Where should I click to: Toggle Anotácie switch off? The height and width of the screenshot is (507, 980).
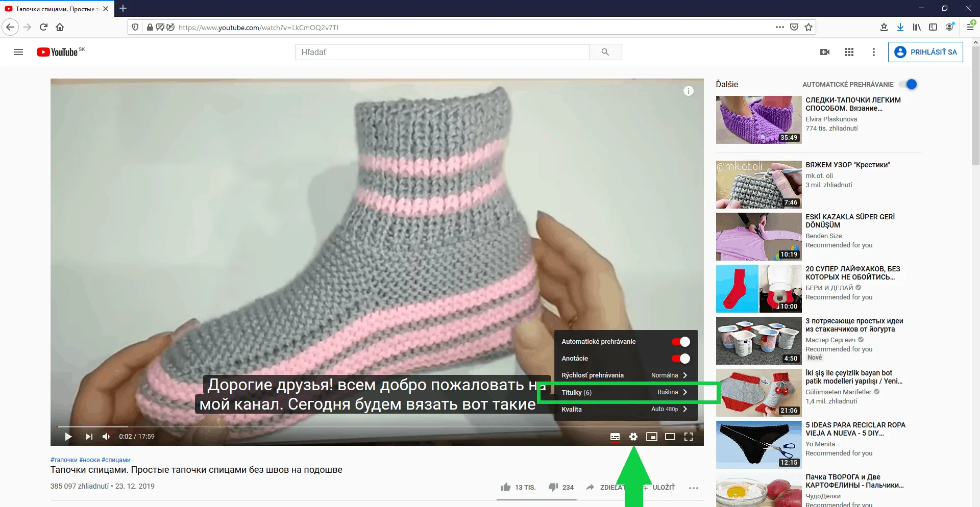(680, 359)
